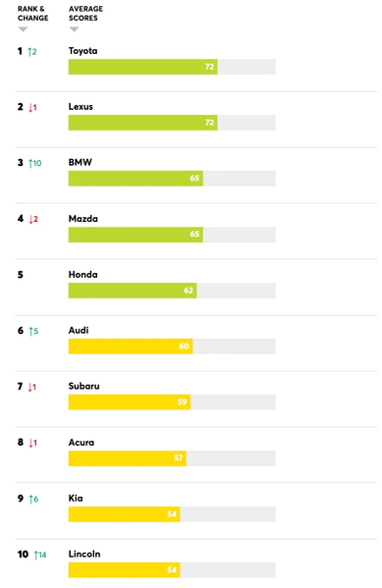
Task: Click Acura's red down-1 rank arrow
Action: (x=32, y=443)
